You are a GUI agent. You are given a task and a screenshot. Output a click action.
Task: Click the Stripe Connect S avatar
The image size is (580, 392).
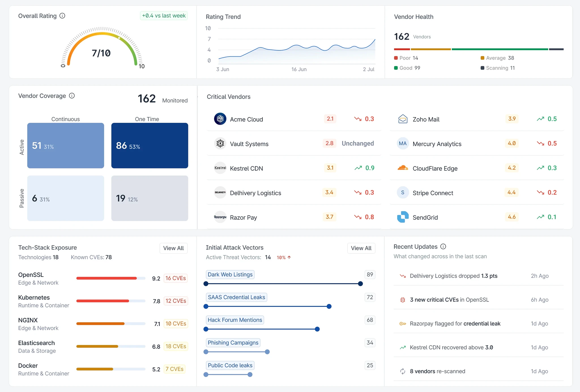[403, 192]
